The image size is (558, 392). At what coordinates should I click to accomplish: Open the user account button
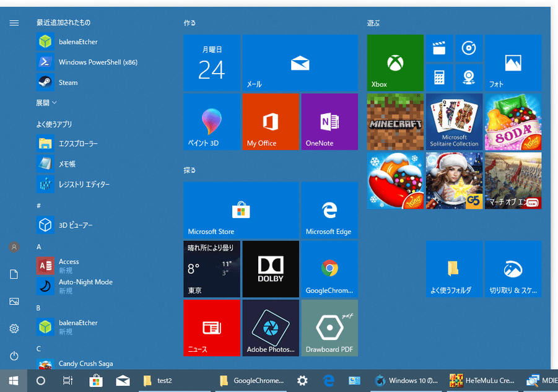14,247
